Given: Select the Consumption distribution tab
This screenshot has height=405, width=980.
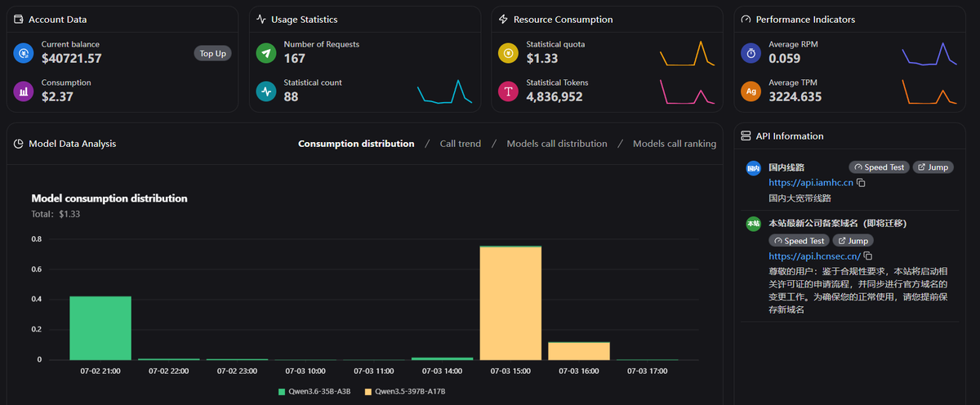Looking at the screenshot, I should 356,144.
